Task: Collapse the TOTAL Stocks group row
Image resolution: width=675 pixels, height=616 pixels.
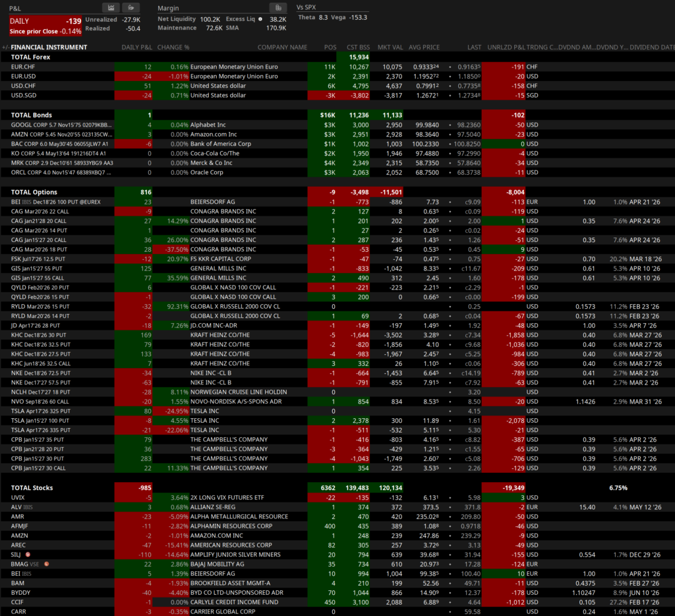Action: [x=32, y=488]
